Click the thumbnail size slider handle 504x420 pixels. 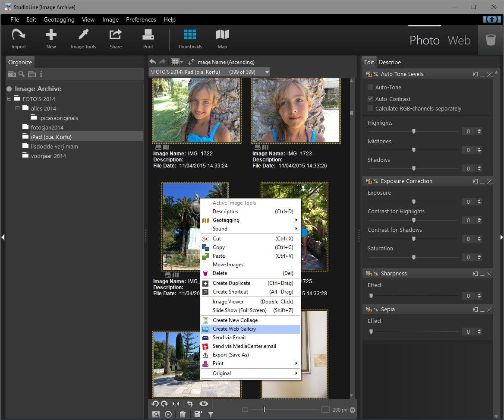264,410
